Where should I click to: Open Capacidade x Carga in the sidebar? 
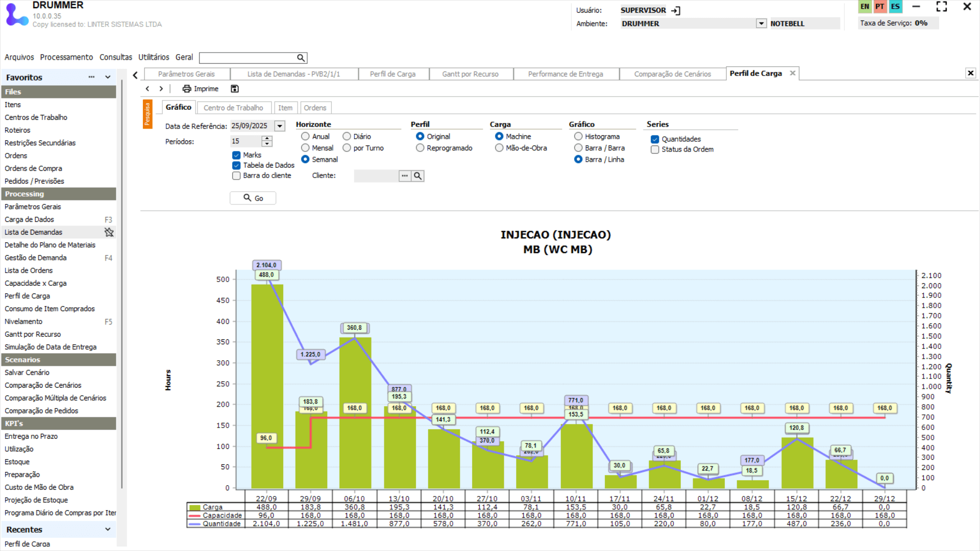(x=35, y=283)
